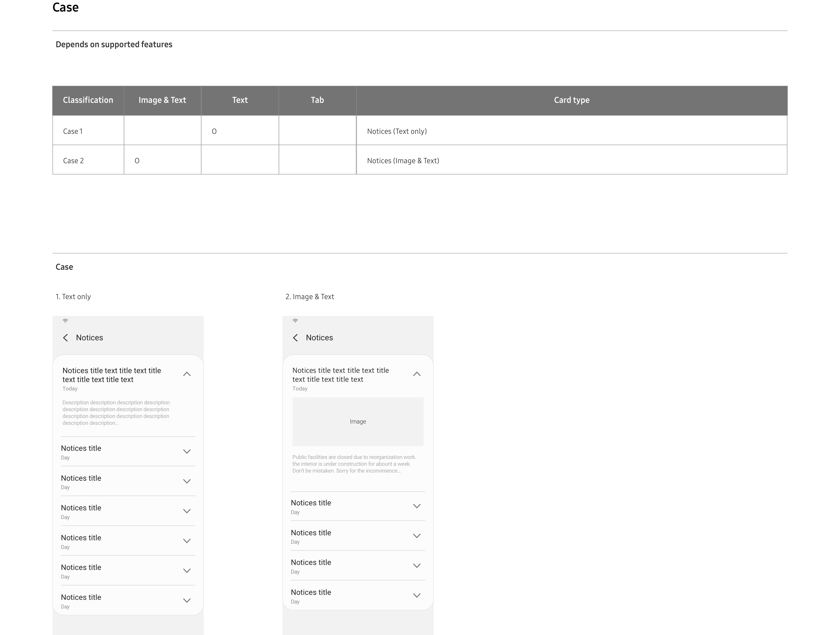Image resolution: width=840 pixels, height=635 pixels.
Task: Click wifi status icon on left phone
Action: pos(65,321)
